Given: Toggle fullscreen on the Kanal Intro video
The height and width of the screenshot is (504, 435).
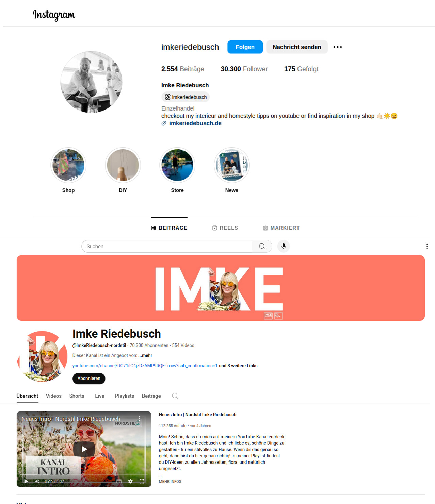Looking at the screenshot, I should pos(142,481).
